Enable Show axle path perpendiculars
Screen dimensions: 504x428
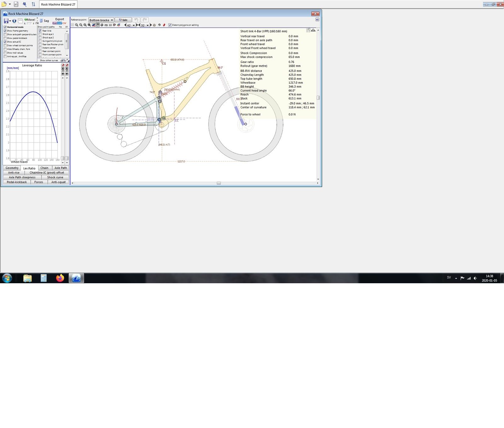5,34
